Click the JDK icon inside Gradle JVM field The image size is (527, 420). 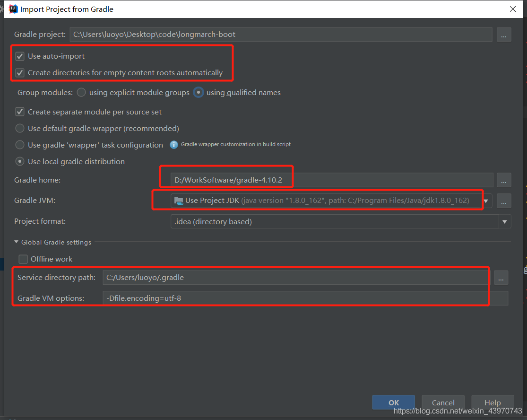click(179, 201)
